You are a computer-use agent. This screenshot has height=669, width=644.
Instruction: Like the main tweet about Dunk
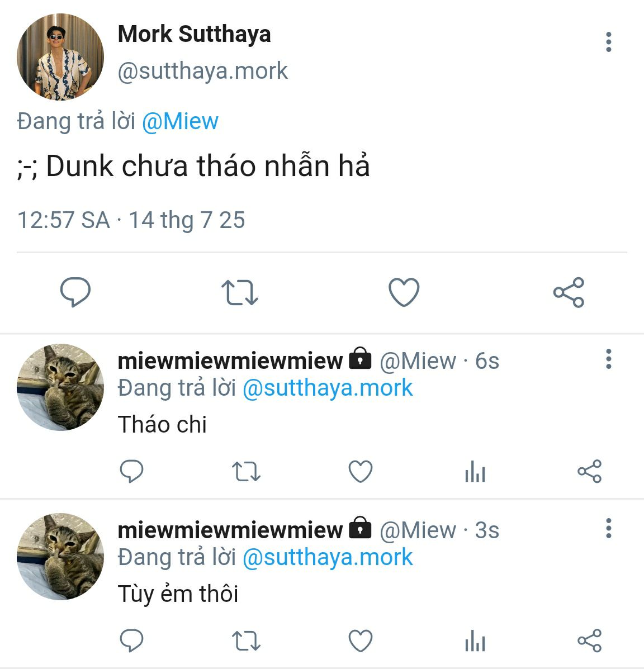click(404, 292)
